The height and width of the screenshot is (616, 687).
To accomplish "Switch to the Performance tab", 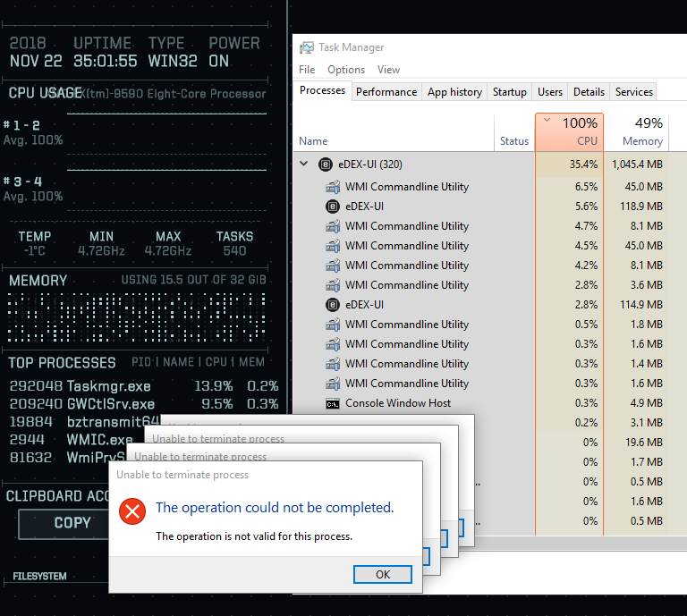I will (x=386, y=92).
